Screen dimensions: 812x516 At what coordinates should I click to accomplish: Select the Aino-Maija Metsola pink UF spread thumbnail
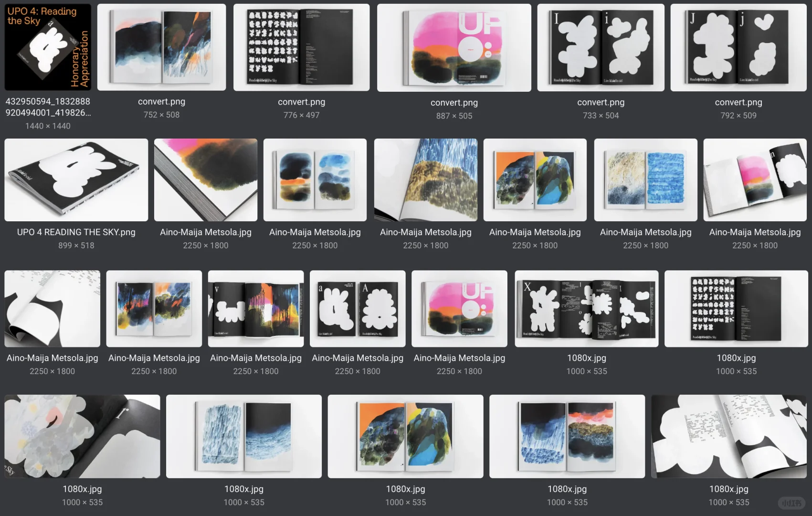459,309
